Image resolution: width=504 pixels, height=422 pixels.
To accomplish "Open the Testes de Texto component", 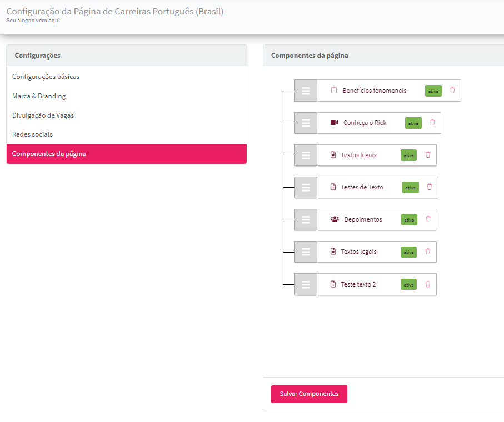I will [x=362, y=187].
